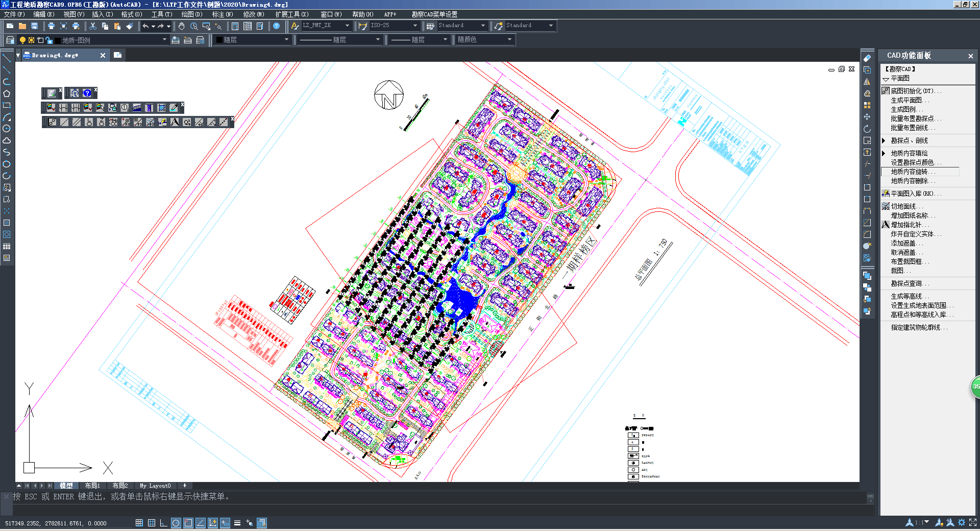
Task: Open the ISO-25 dimension style dropdown
Action: click(x=414, y=26)
